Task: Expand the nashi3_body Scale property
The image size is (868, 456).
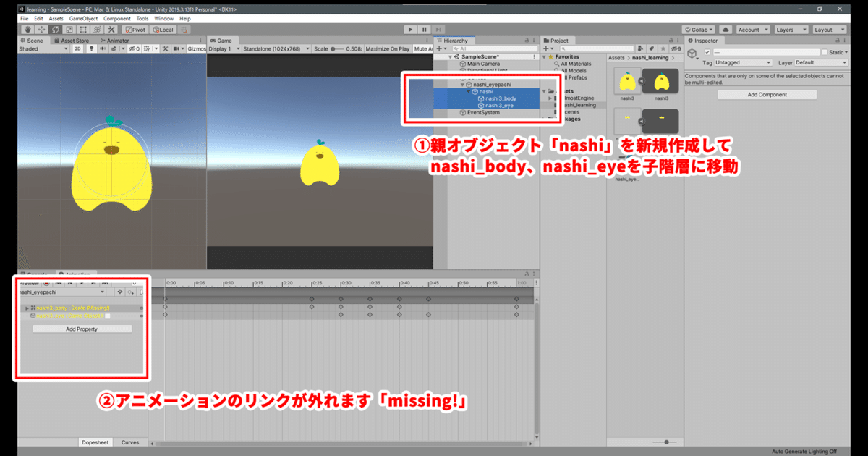Action: 27,308
